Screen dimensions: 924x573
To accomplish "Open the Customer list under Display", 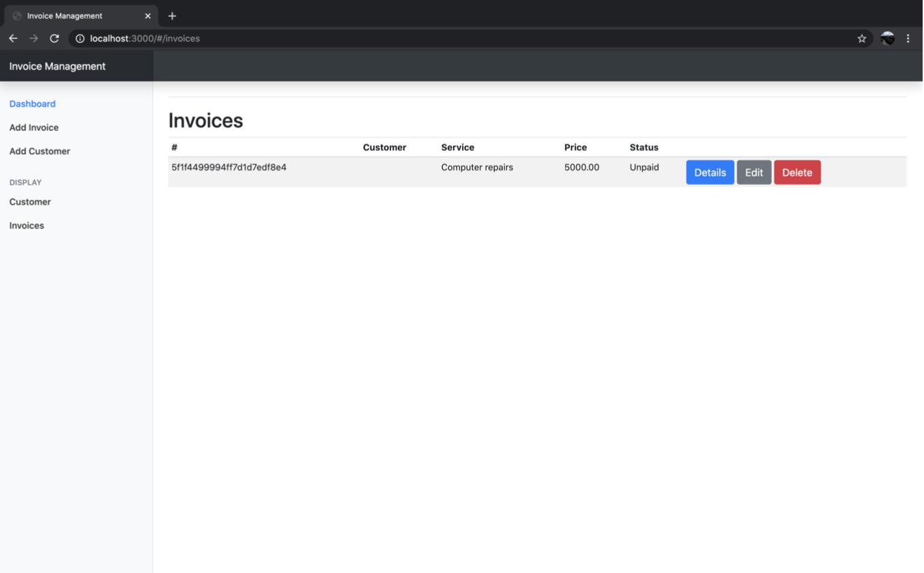I will pyautogui.click(x=30, y=201).
